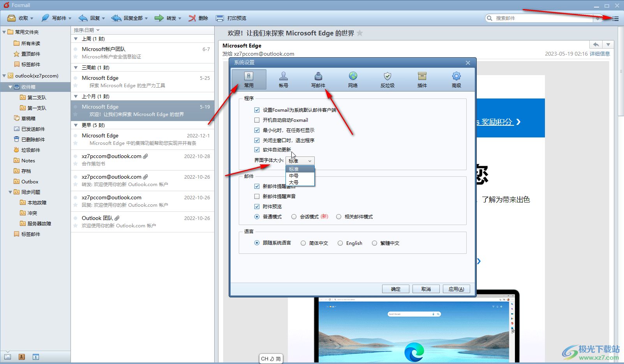
Task: Select the 高级 advanced settings tab
Action: 457,79
